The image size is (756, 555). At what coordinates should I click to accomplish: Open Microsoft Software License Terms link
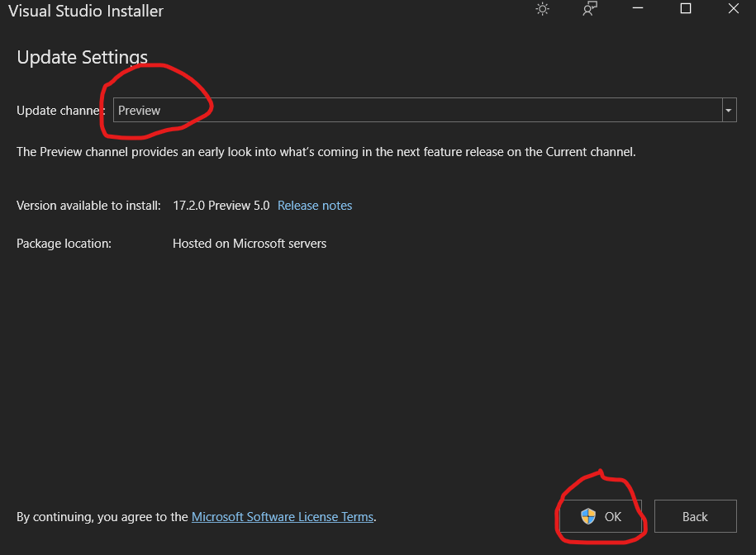[282, 517]
